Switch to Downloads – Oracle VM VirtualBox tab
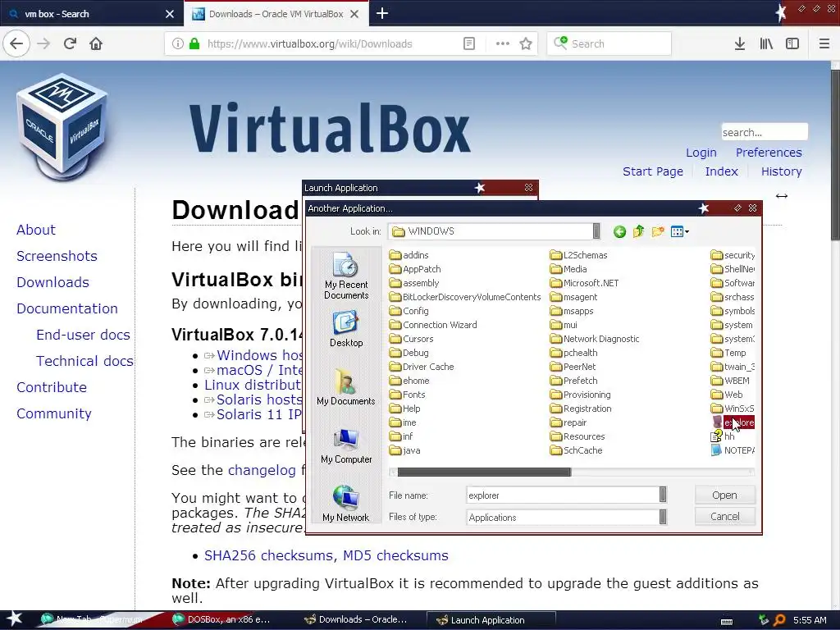The width and height of the screenshot is (840, 630). tap(276, 14)
